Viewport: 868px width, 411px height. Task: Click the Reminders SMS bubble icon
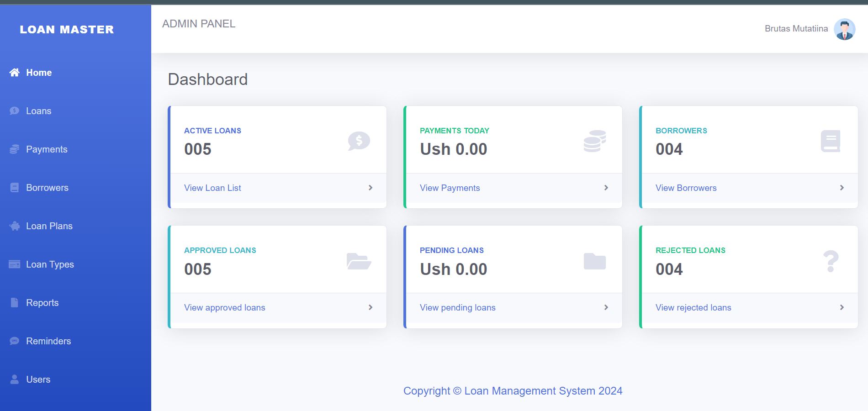[15, 341]
